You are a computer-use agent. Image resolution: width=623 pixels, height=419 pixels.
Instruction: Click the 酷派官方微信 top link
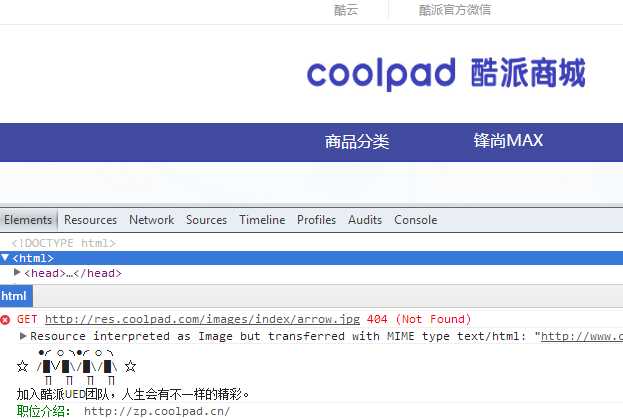[x=455, y=10]
